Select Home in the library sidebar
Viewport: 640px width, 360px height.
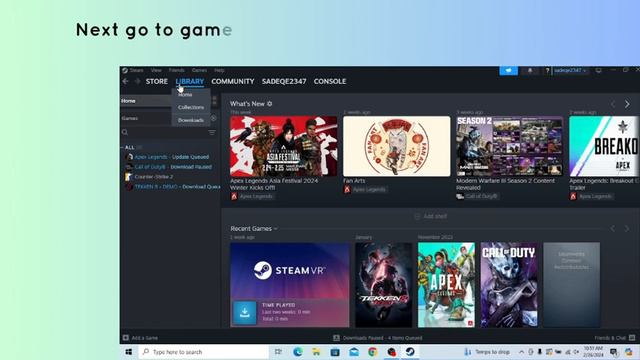coord(146,101)
